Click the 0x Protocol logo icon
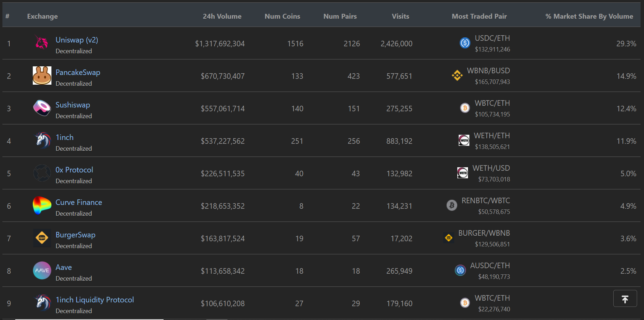This screenshot has width=644, height=320. [x=42, y=173]
